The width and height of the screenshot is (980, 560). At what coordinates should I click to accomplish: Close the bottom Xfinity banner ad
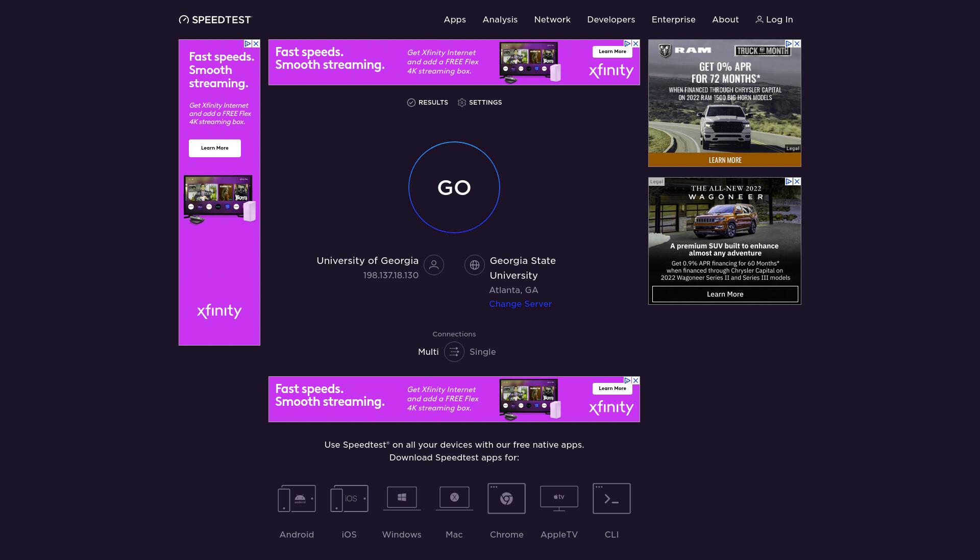[x=636, y=381]
